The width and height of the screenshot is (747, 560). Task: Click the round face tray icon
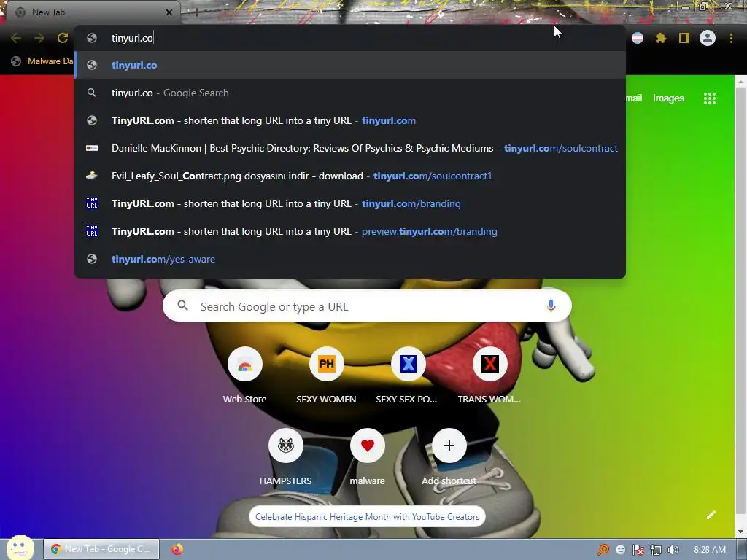pyautogui.click(x=620, y=550)
